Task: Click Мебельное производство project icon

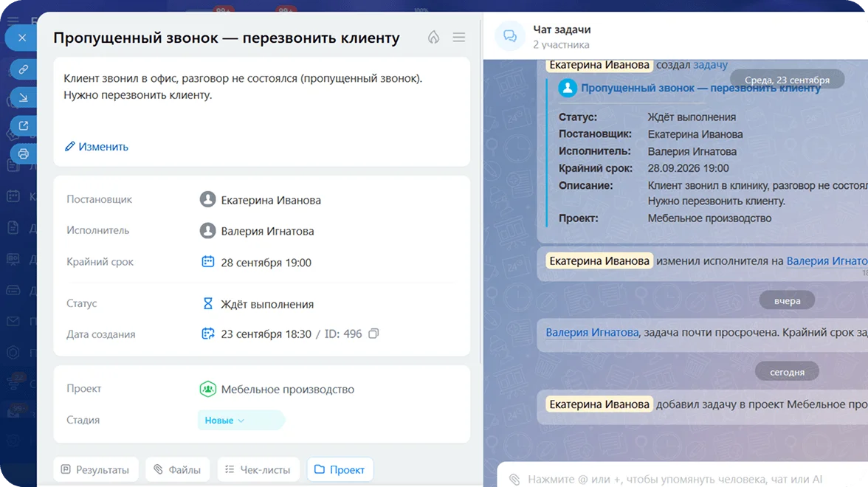Action: coord(207,389)
